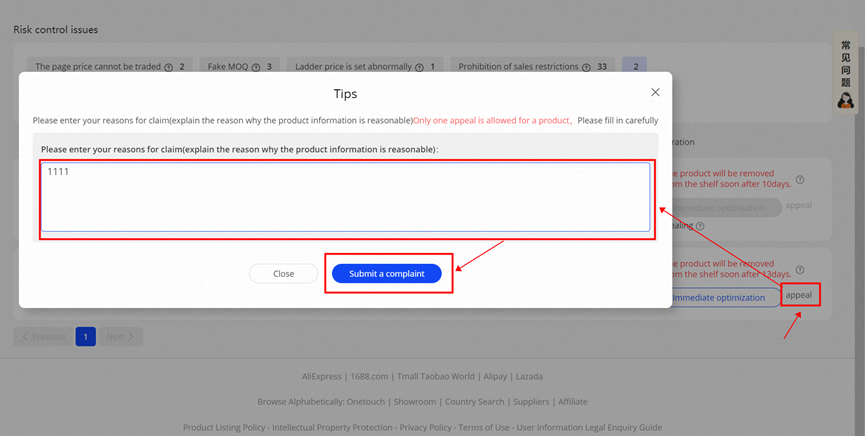
Task: Click help icon beside Prohibition of sales restrictions
Action: [587, 67]
